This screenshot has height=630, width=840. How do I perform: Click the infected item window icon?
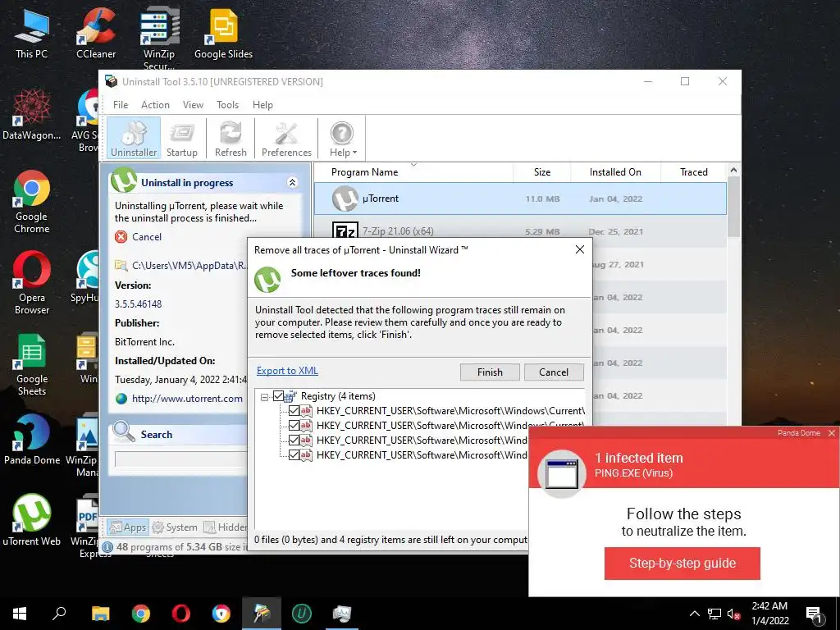pos(561,473)
